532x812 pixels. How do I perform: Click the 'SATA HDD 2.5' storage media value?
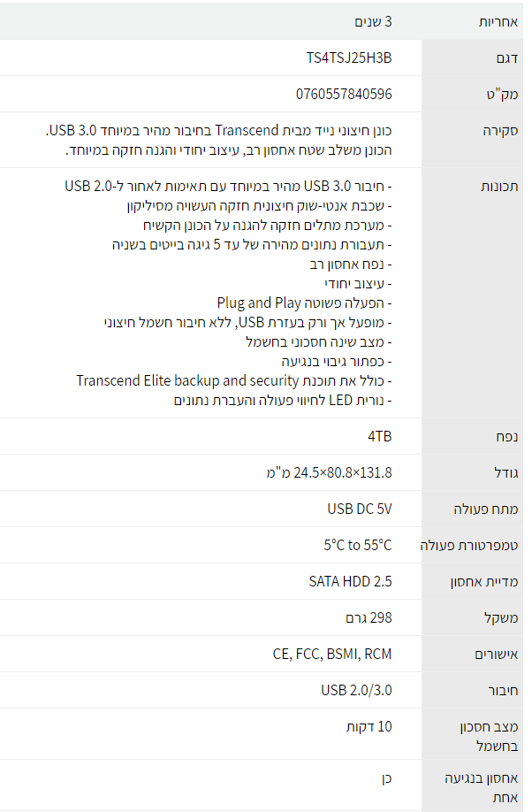point(350,581)
